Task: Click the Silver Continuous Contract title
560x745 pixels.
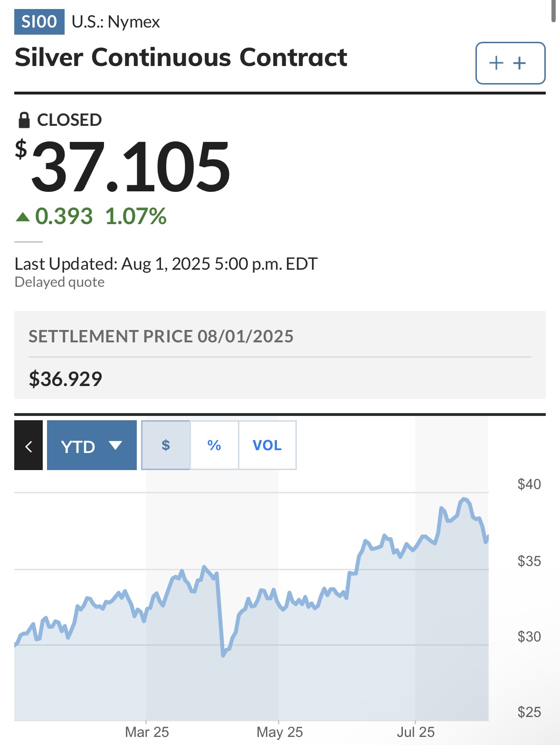Action: pyautogui.click(x=181, y=57)
